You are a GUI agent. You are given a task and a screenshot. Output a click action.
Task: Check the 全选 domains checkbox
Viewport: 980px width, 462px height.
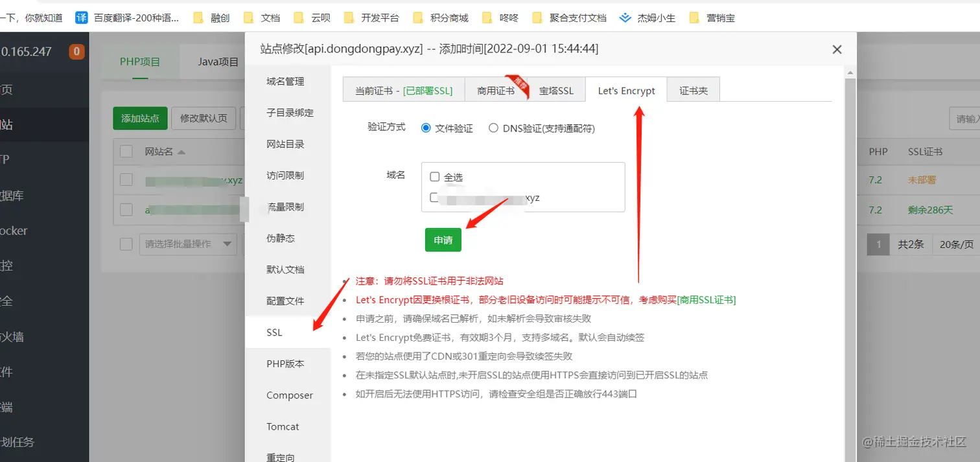click(x=435, y=177)
